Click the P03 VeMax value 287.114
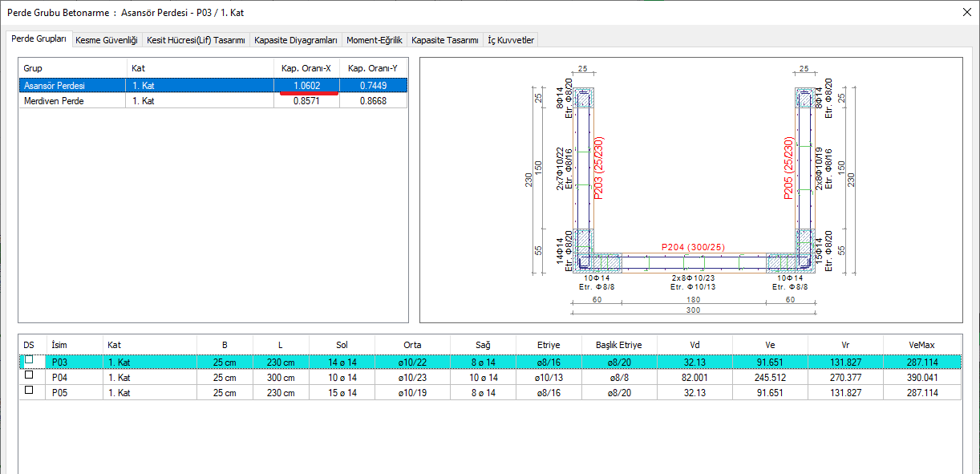The width and height of the screenshot is (980, 474). coord(922,362)
